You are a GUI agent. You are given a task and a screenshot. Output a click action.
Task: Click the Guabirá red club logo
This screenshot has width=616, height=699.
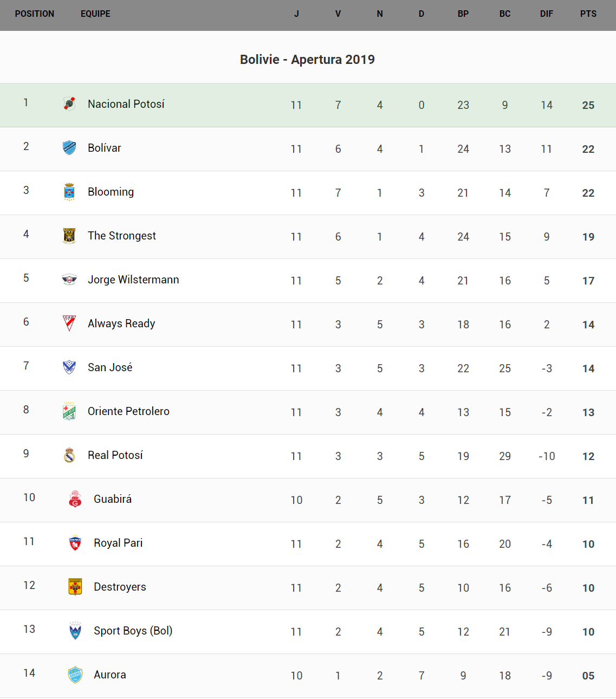(75, 499)
